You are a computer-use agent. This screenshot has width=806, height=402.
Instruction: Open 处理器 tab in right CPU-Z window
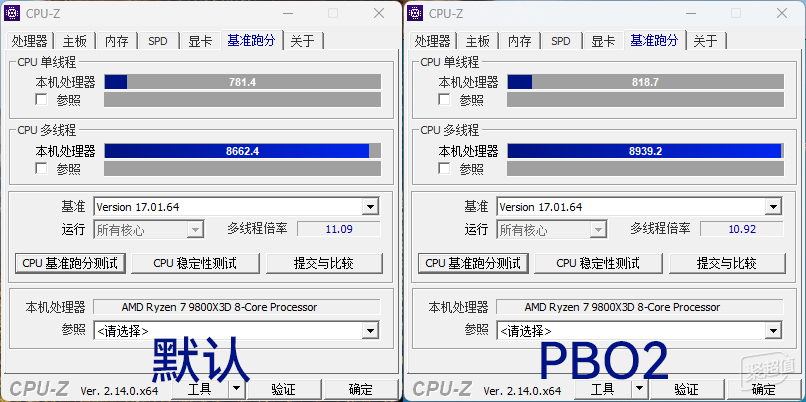432,41
